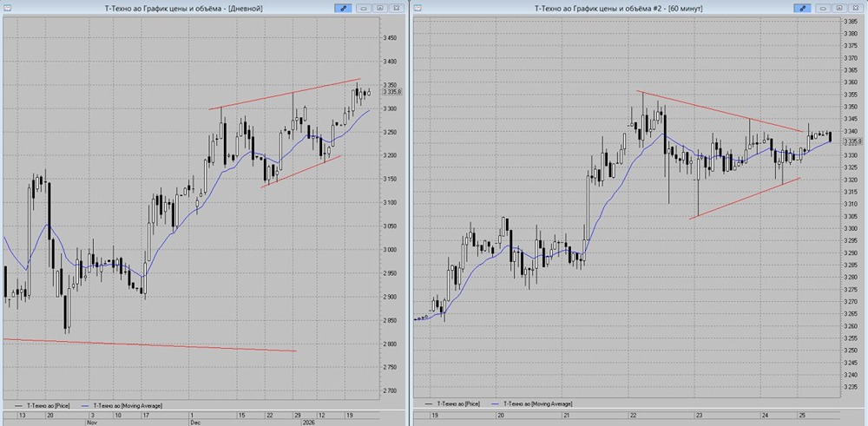Maximize the daily chart window

pyautogui.click(x=380, y=9)
